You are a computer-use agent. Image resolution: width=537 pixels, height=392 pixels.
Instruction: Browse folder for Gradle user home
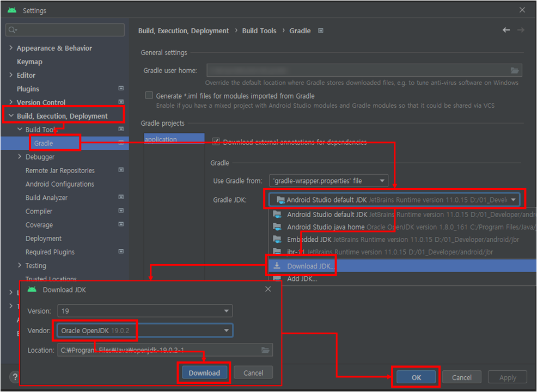tap(515, 71)
